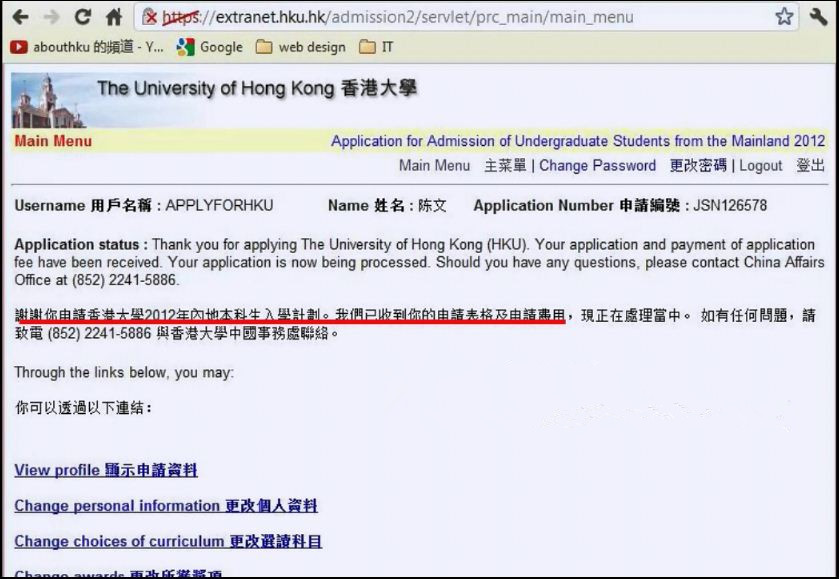Bookmark this page with star icon

click(x=784, y=17)
